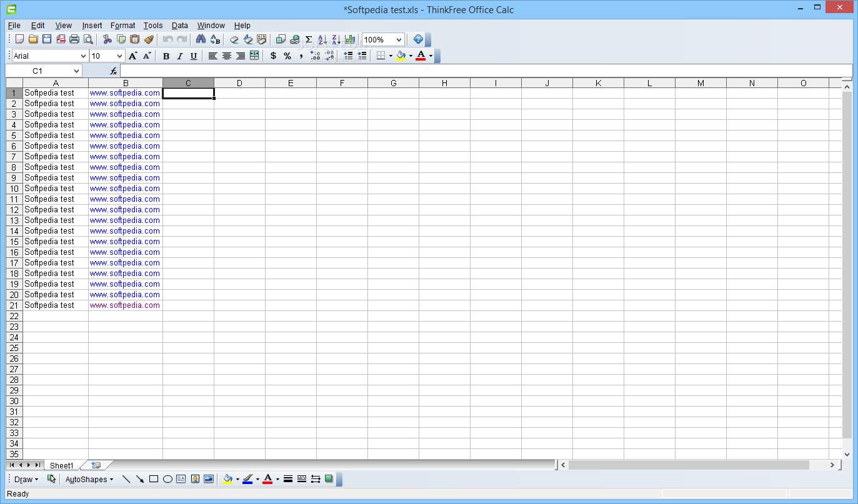Select column D header
Screen dimensions: 858x504
click(x=239, y=83)
